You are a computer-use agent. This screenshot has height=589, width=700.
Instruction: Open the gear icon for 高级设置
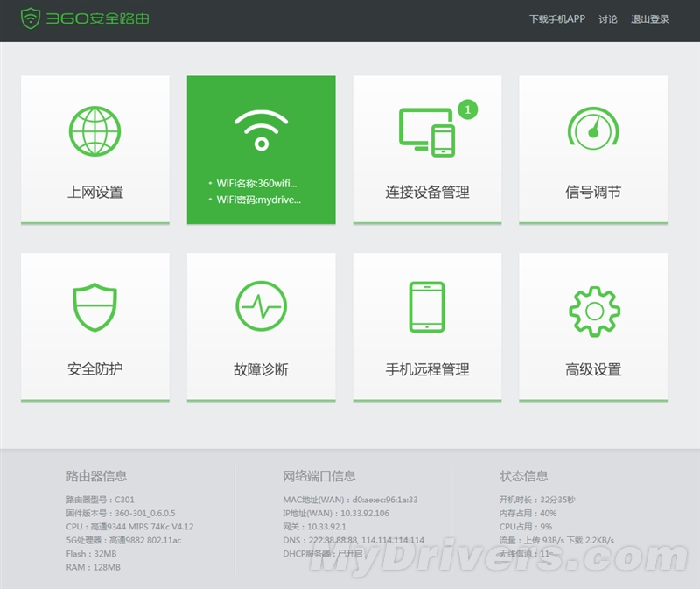pos(594,308)
